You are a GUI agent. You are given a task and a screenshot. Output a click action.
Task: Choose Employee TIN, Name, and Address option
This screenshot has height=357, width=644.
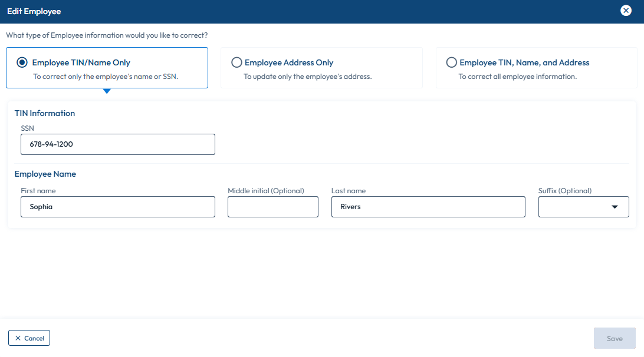coord(451,62)
